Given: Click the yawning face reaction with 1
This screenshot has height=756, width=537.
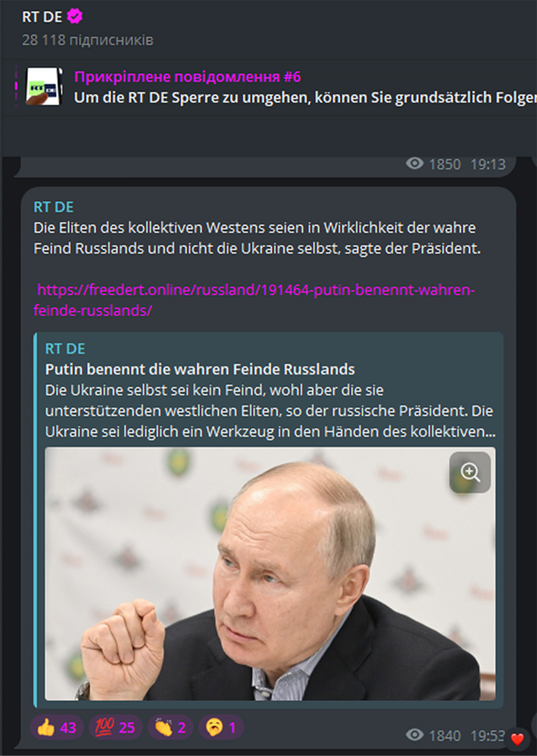Looking at the screenshot, I should (x=221, y=727).
